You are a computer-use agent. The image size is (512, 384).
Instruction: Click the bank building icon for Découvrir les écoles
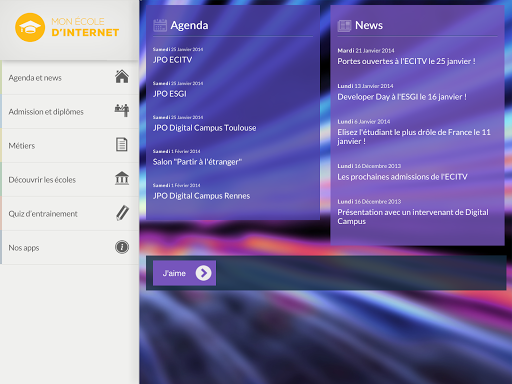click(122, 178)
